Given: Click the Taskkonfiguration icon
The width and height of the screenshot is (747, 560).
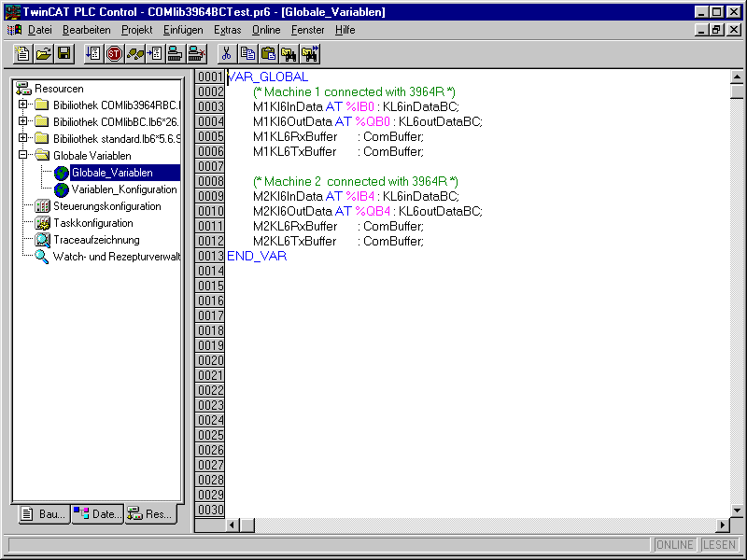Looking at the screenshot, I should (42, 223).
